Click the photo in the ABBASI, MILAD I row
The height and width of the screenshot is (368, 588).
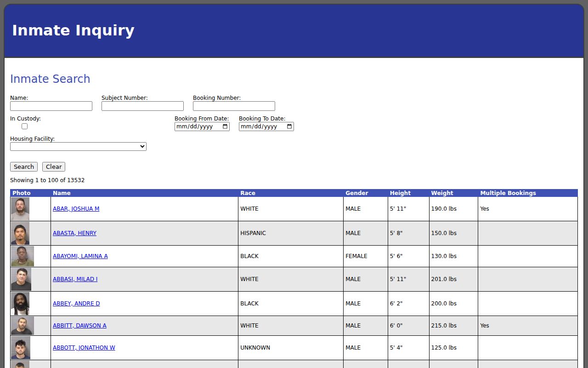pos(21,279)
